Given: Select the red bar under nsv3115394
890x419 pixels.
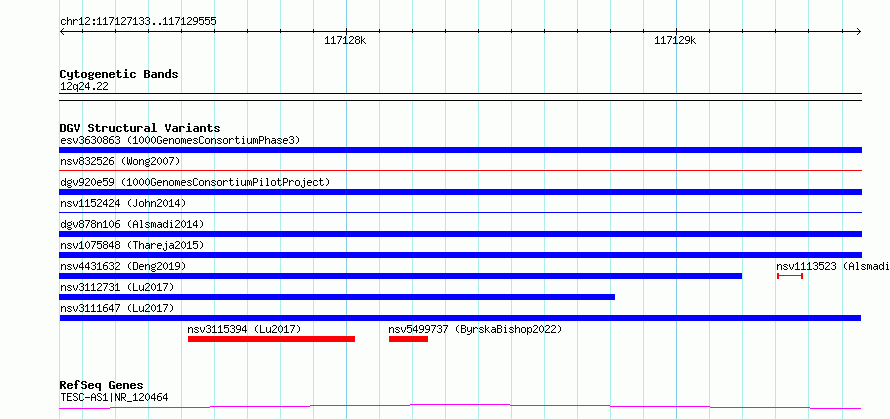Looking at the screenshot, I should pos(271,339).
